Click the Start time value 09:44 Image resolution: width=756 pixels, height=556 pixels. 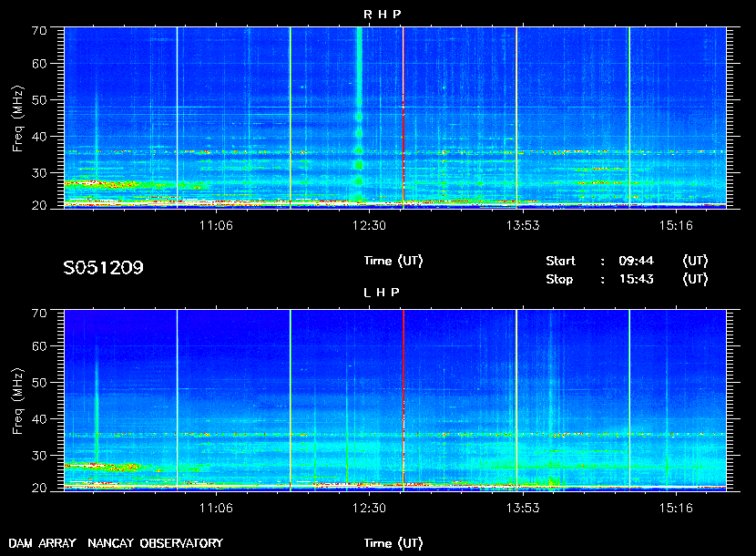tap(636, 261)
